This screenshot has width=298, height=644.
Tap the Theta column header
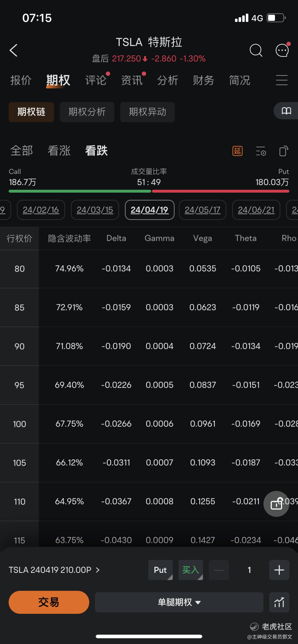[246, 238]
